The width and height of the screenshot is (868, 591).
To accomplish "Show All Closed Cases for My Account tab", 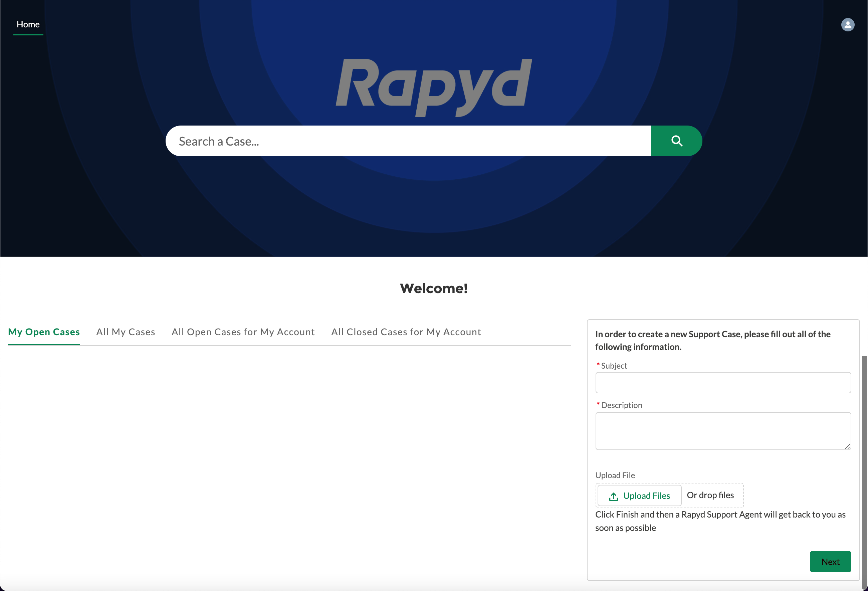I will click(x=406, y=332).
